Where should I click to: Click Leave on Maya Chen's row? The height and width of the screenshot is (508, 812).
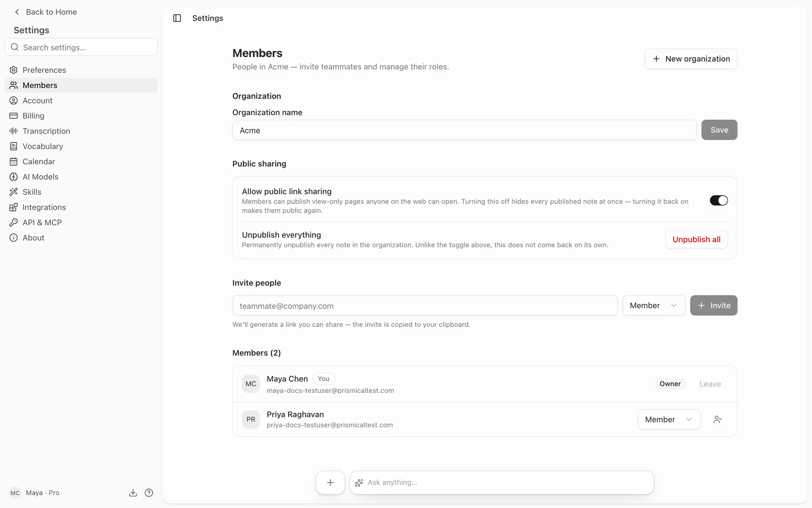coord(710,384)
